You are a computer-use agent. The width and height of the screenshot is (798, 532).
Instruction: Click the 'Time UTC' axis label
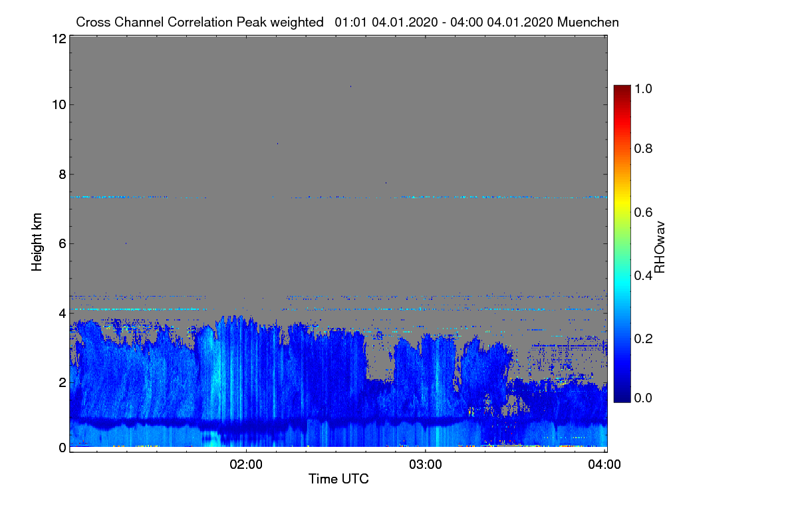[338, 479]
